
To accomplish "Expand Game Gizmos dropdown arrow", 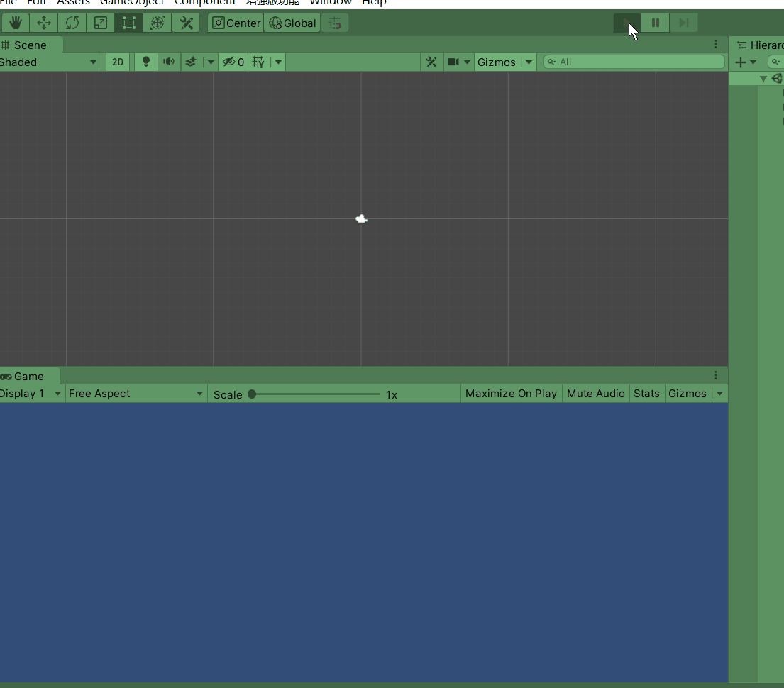I will tap(719, 394).
